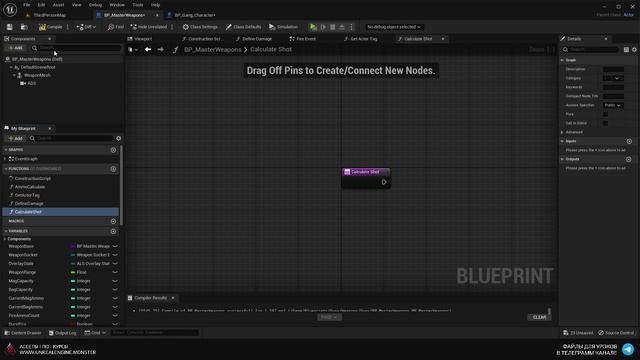Add new graph with plus icon

point(113,150)
